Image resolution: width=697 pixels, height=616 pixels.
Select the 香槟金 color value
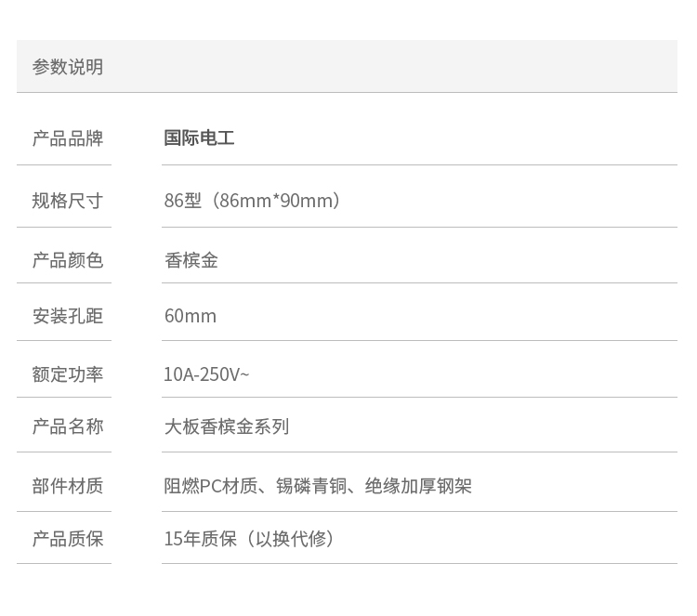(x=191, y=260)
